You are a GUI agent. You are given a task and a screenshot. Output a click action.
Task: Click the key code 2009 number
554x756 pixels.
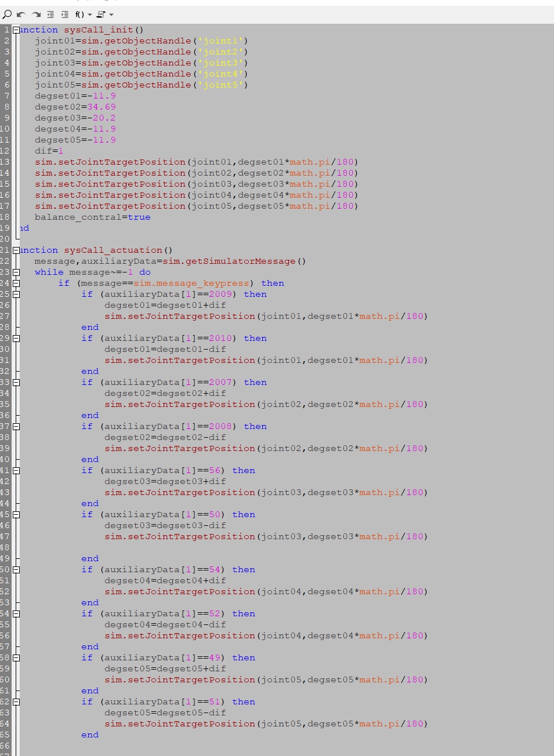pyautogui.click(x=220, y=295)
